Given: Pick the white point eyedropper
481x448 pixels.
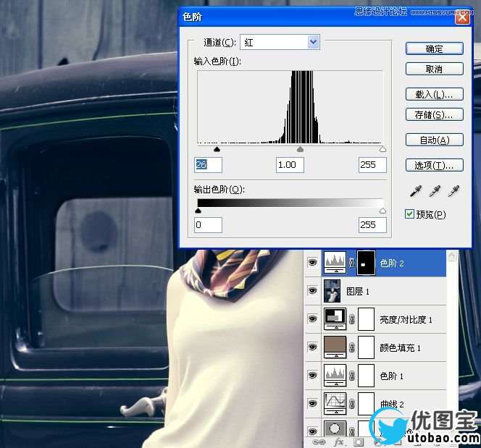Looking at the screenshot, I should (x=453, y=192).
